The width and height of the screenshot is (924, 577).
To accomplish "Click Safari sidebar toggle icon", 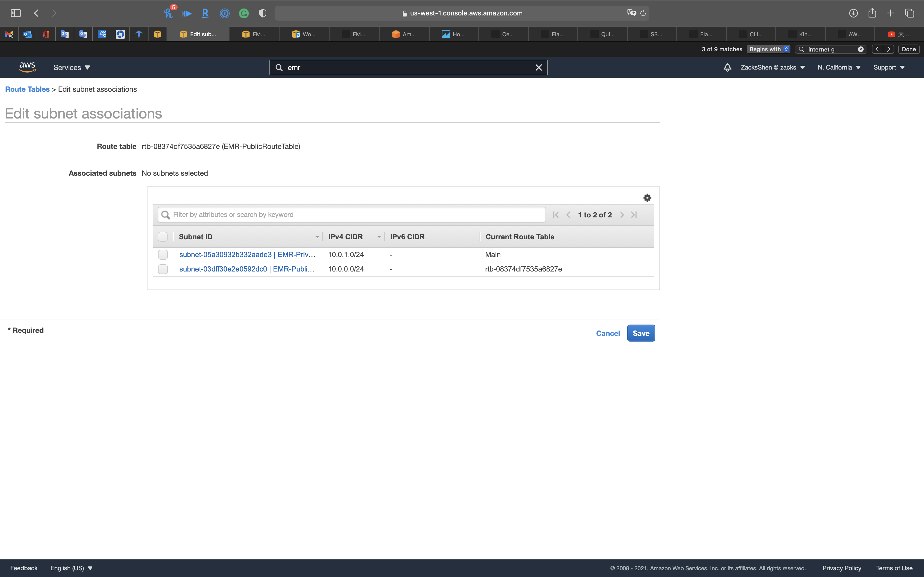I will [x=16, y=13].
